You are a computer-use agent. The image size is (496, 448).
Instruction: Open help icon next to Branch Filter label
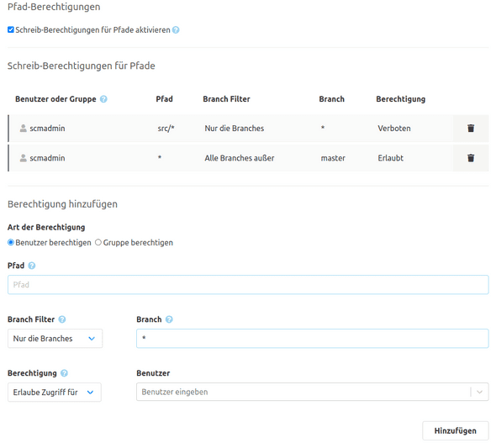(62, 319)
